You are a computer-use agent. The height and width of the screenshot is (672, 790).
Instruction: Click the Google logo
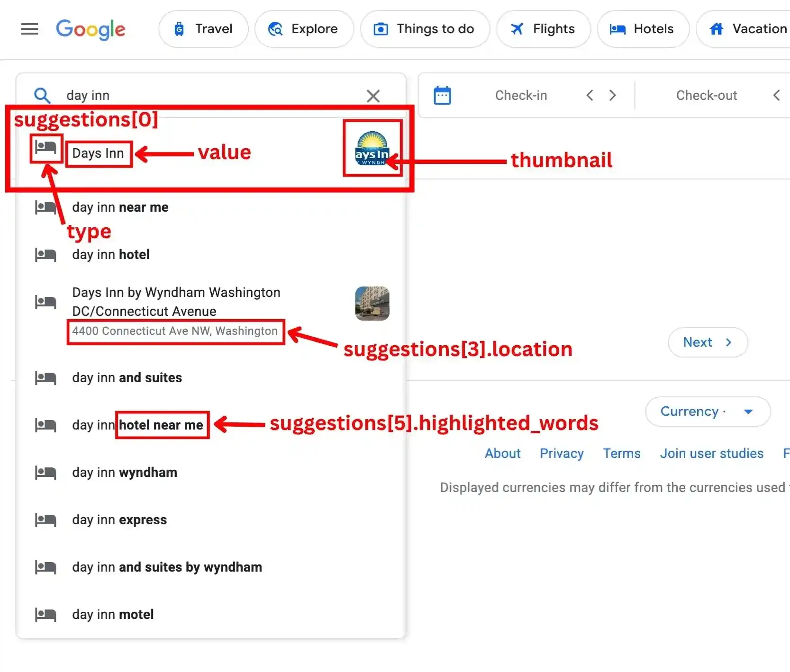91,30
